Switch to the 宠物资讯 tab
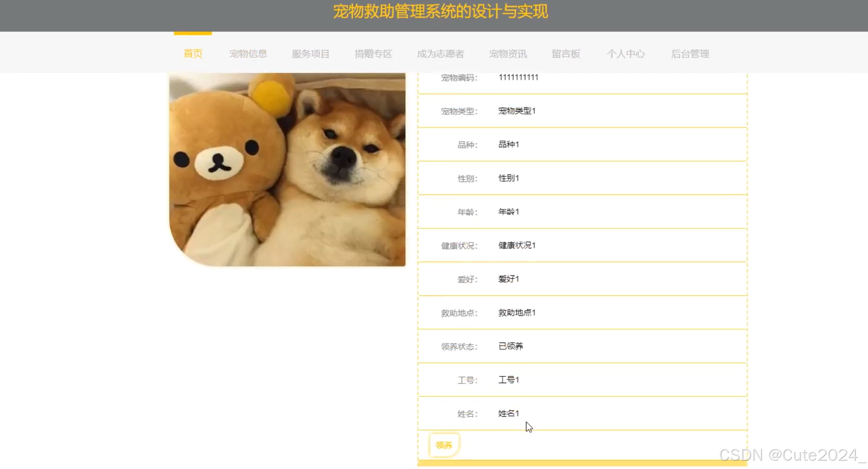 tap(508, 54)
